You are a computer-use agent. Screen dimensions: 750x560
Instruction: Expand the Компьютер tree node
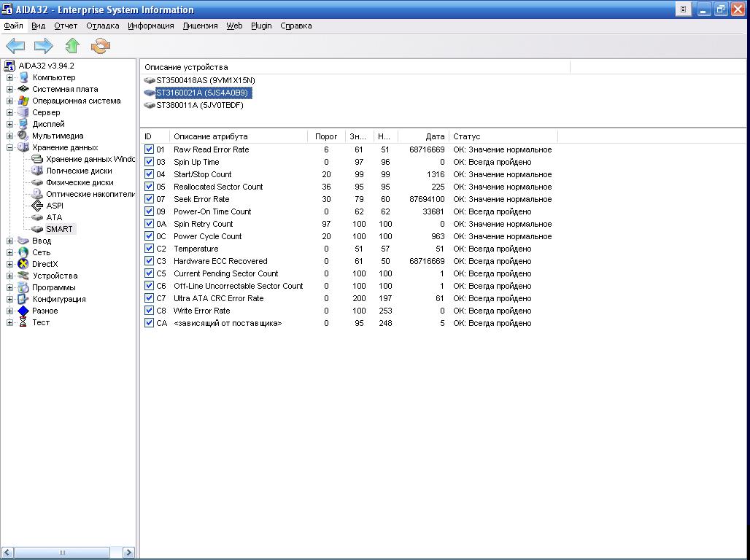click(9, 77)
